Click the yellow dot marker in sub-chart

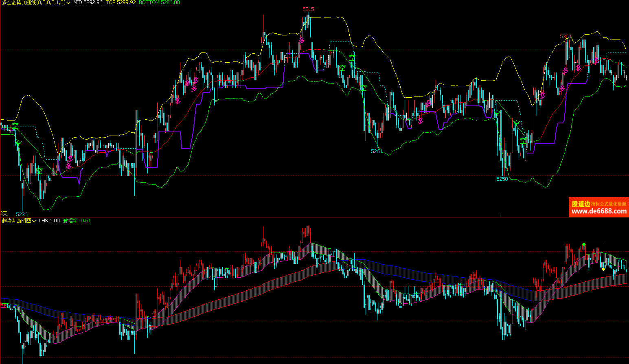(x=603, y=269)
